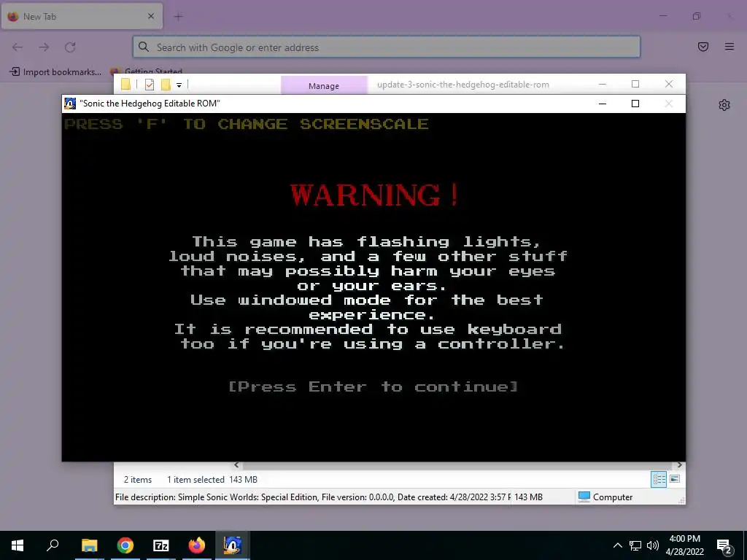Image resolution: width=747 pixels, height=560 pixels.
Task: Open the Windows Start menu
Action: point(18,545)
